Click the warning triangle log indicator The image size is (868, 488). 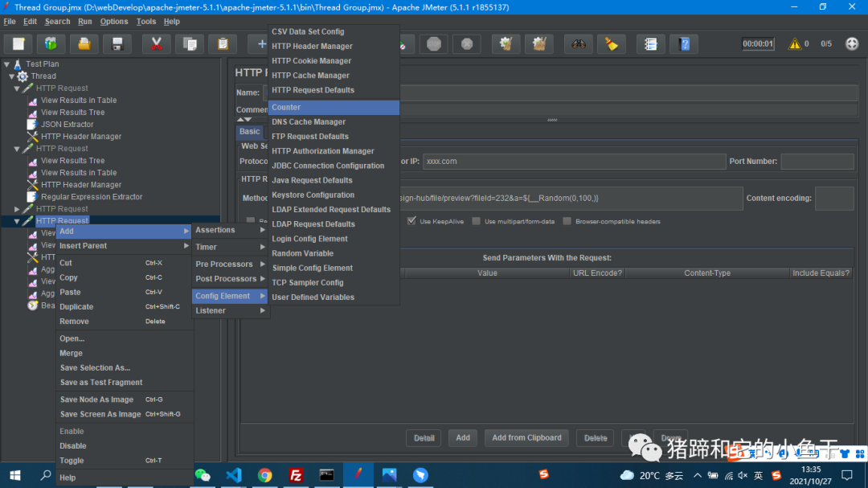click(794, 43)
